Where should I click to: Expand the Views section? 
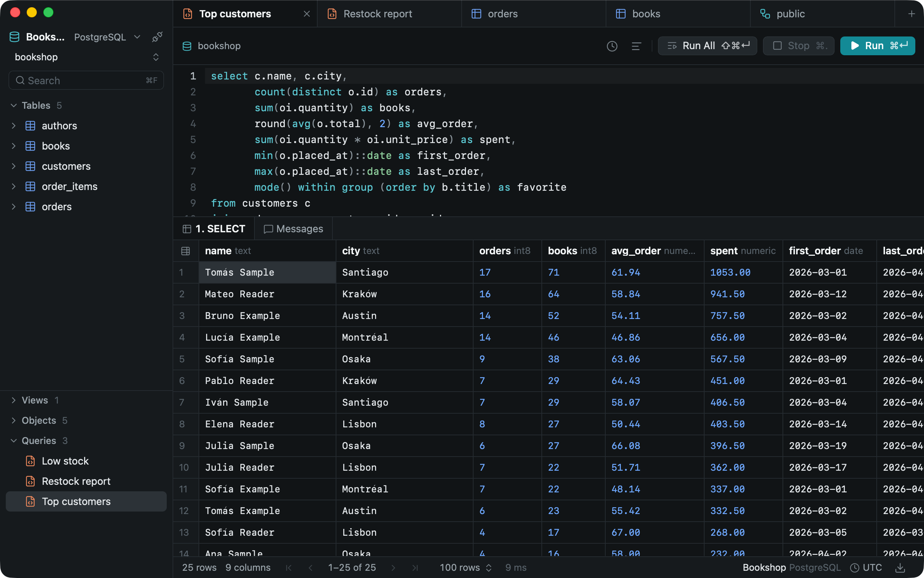click(14, 400)
